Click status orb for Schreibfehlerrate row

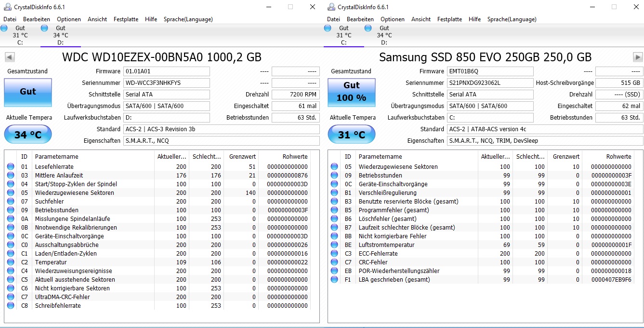pos(11,306)
